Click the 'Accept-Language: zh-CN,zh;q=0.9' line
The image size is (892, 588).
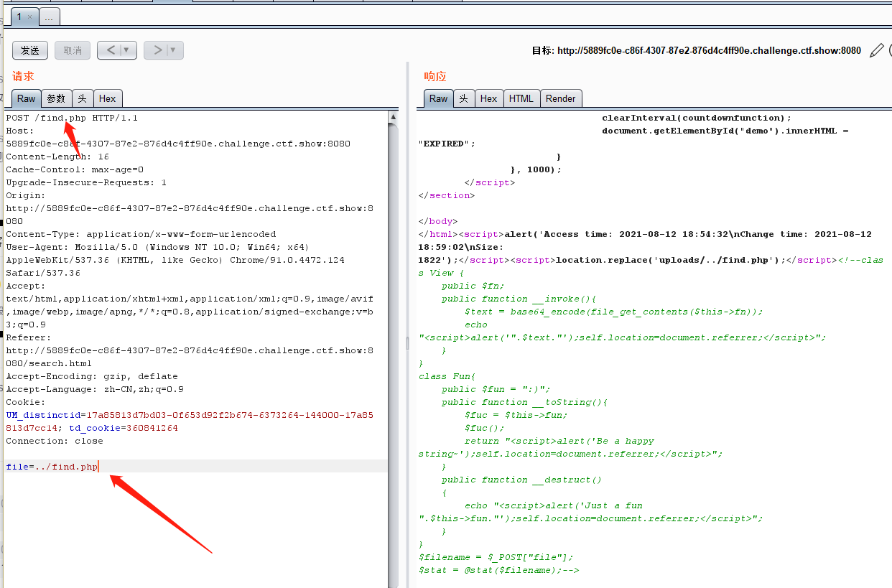pos(95,388)
